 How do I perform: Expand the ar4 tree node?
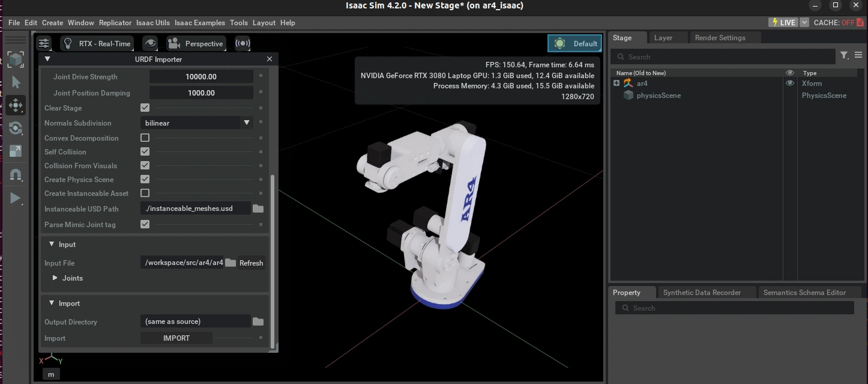[616, 84]
